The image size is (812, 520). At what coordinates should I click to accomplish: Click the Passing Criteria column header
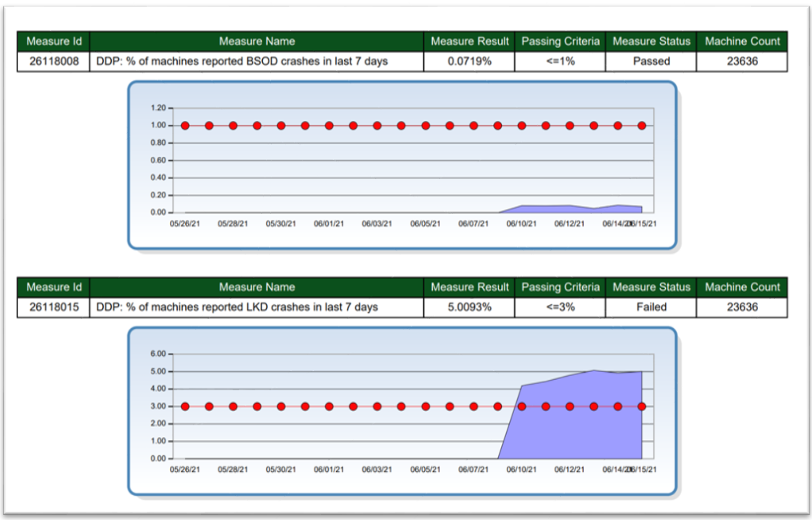[560, 41]
